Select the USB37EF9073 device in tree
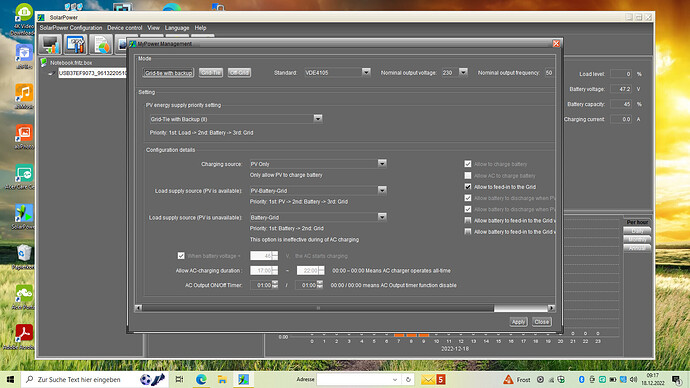 (x=92, y=73)
